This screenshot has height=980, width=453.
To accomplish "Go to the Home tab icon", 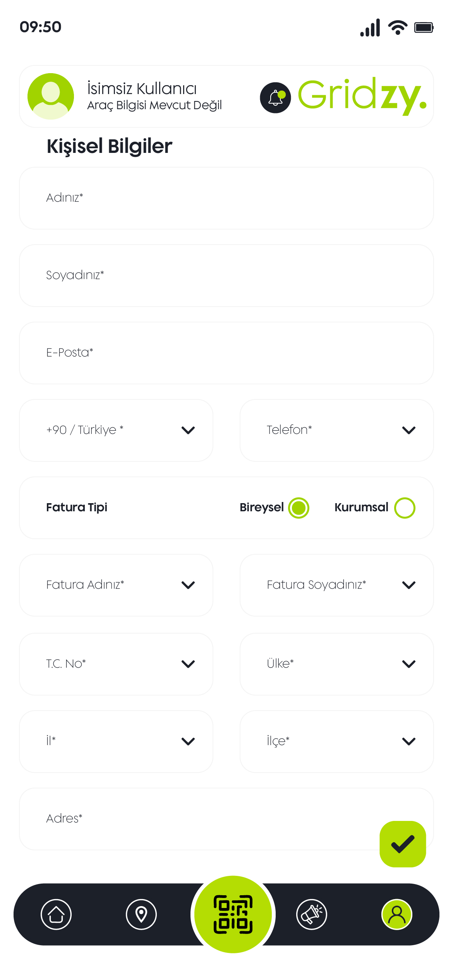I will tap(56, 914).
